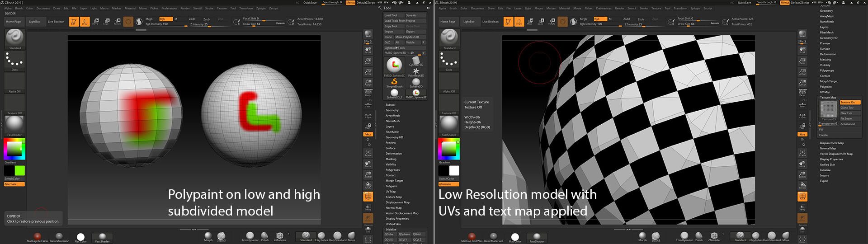Toggle PolyF wireframe display in left window
Viewport: 868px width, 244px height.
[368, 197]
